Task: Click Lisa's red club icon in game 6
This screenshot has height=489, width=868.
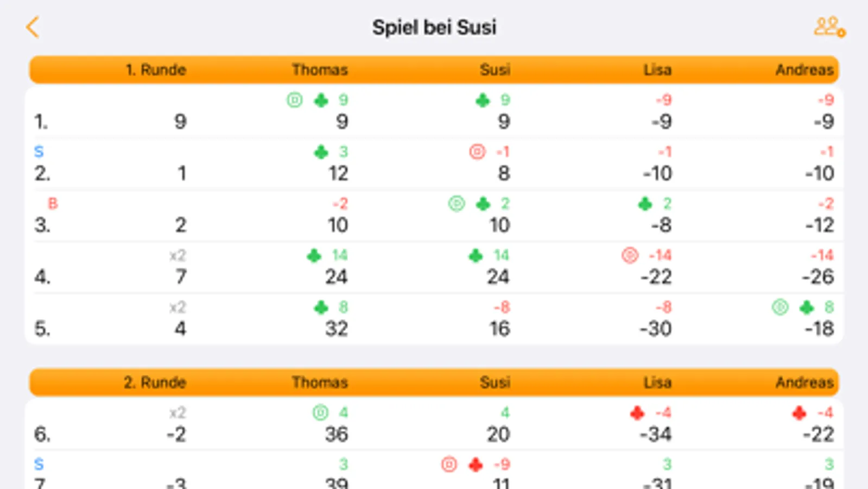Action: click(637, 413)
